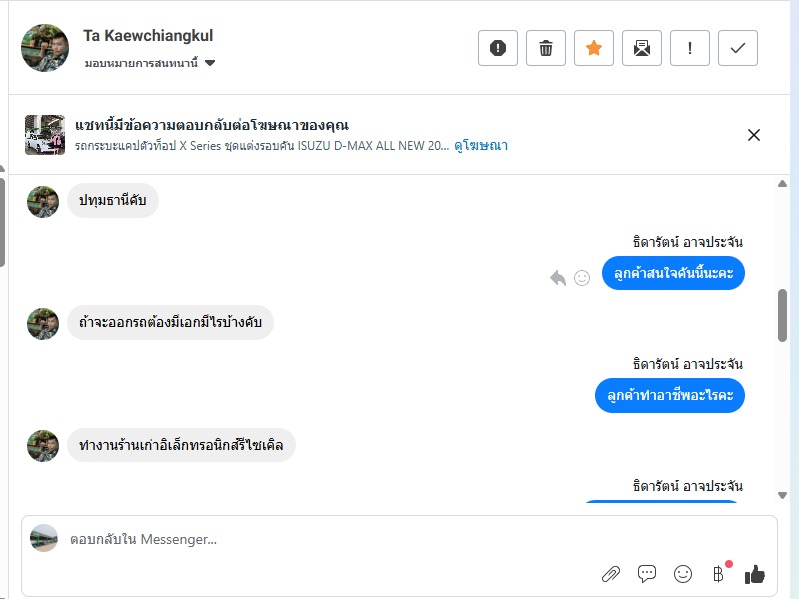Open the baht payment request icon
Image resolution: width=799 pixels, height=599 pixels.
pyautogui.click(x=718, y=574)
